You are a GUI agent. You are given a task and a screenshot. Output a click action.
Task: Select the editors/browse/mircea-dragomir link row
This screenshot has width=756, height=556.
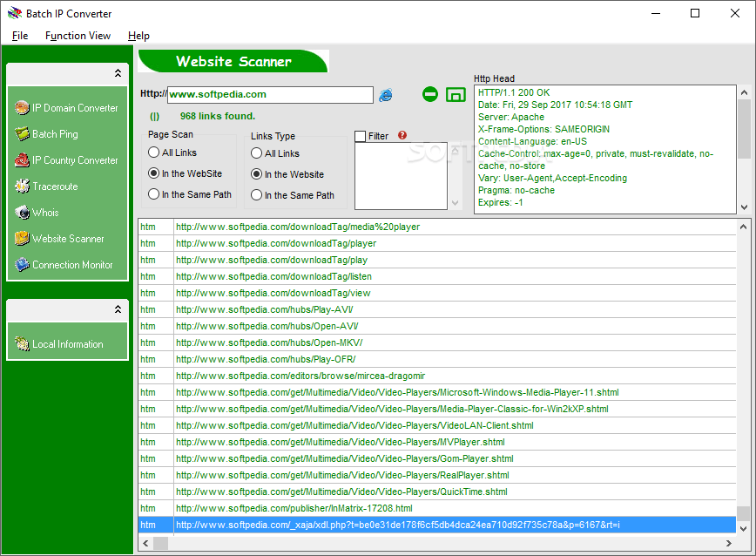coord(437,376)
